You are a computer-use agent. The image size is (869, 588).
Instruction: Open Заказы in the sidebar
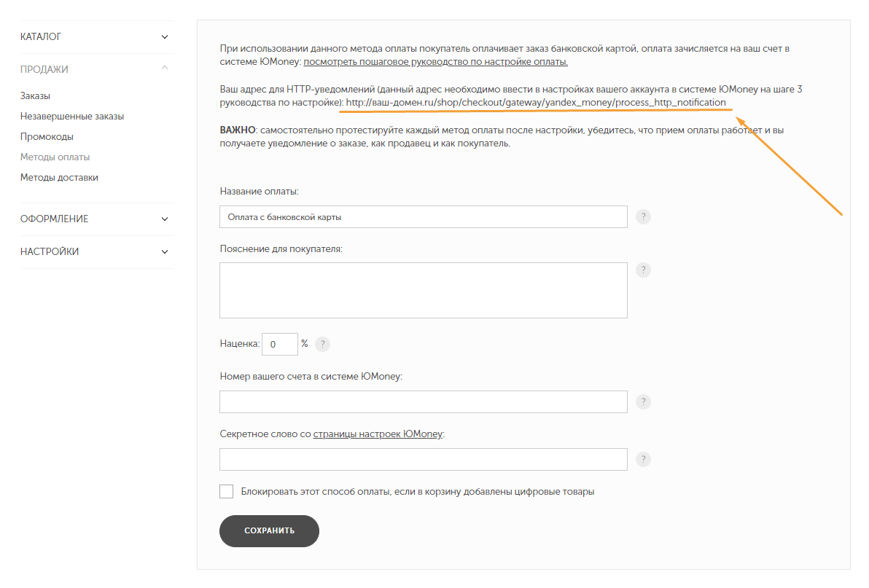(x=35, y=96)
